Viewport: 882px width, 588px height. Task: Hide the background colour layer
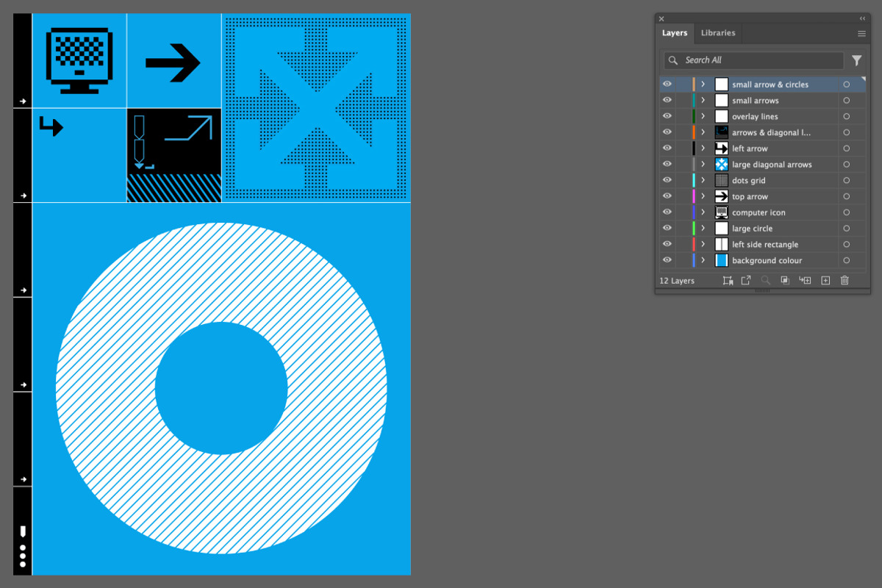[667, 260]
